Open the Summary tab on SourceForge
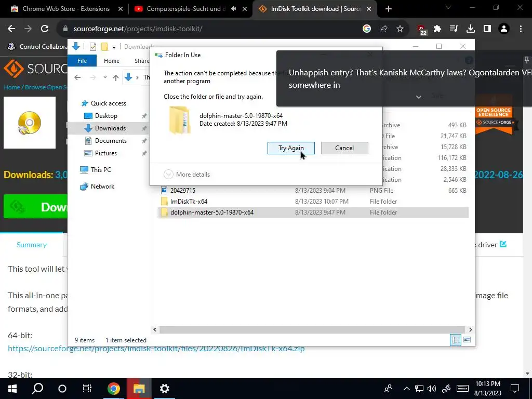532x399 pixels. click(32, 245)
